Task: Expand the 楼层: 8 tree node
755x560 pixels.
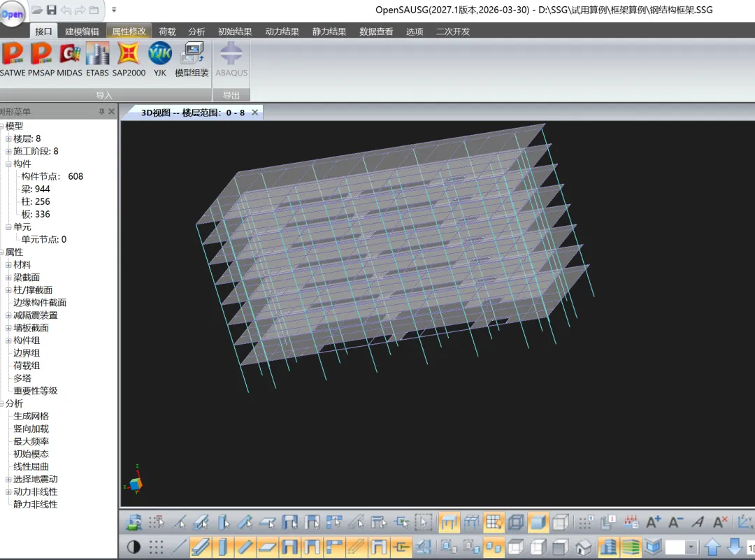Action: coord(8,139)
